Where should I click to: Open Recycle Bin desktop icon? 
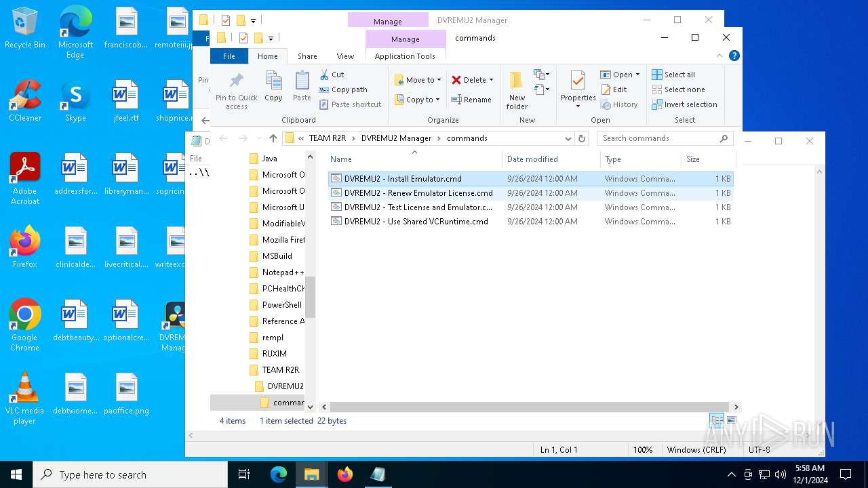(25, 29)
